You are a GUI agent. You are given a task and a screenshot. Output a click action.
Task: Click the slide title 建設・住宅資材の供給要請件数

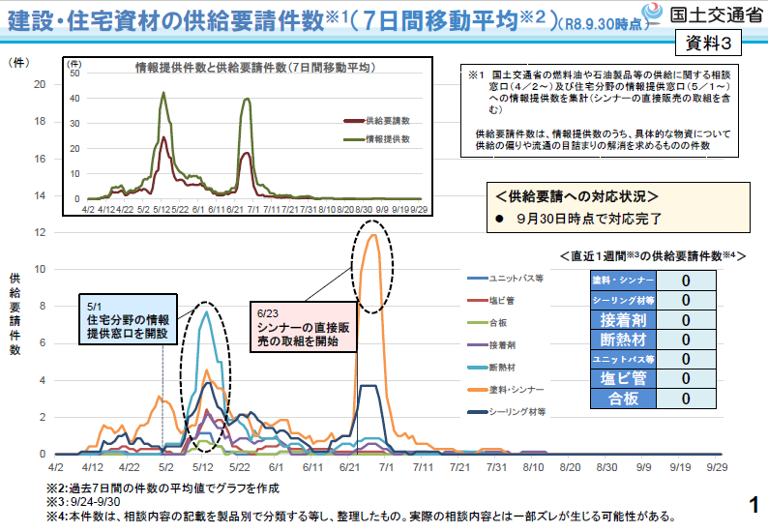pyautogui.click(x=165, y=21)
